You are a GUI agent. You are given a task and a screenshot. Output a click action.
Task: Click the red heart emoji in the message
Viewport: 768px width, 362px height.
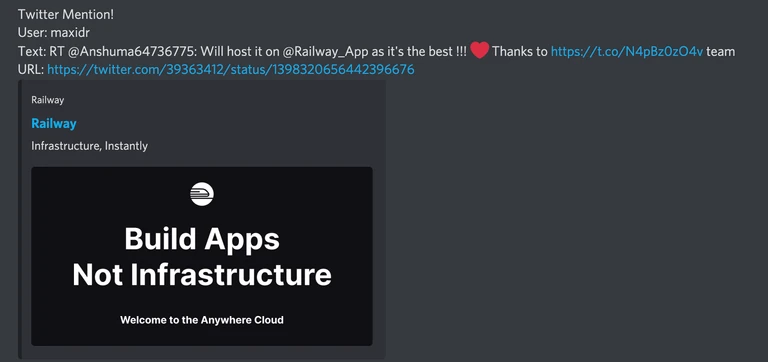coord(480,50)
